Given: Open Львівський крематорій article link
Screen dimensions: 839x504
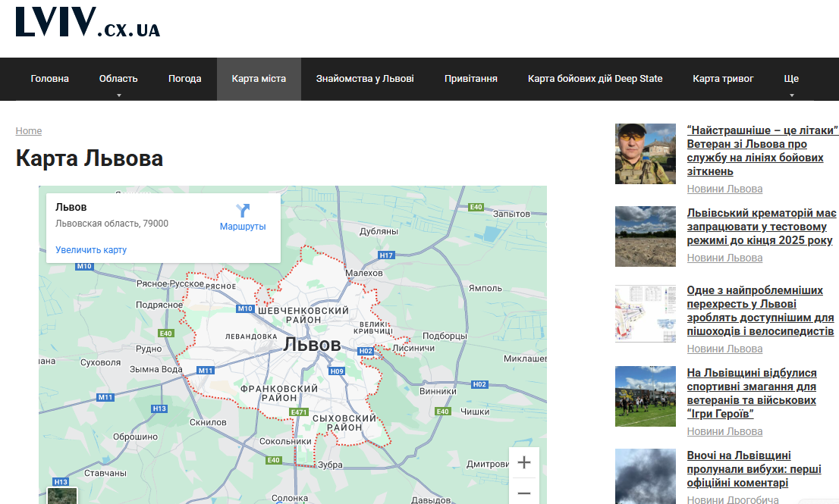Looking at the screenshot, I should pyautogui.click(x=762, y=227).
